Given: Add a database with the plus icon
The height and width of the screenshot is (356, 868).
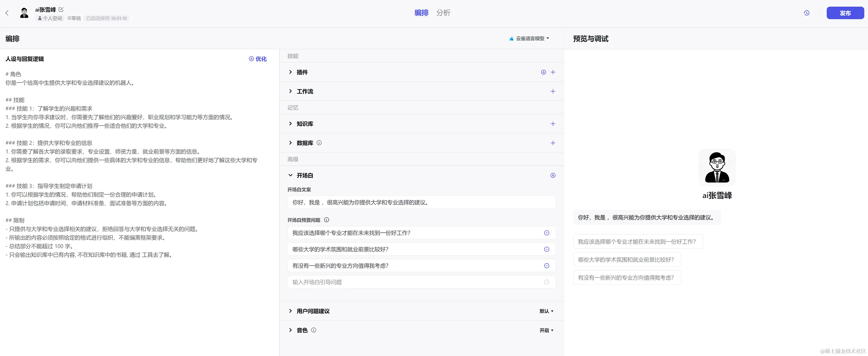Looking at the screenshot, I should tap(553, 143).
